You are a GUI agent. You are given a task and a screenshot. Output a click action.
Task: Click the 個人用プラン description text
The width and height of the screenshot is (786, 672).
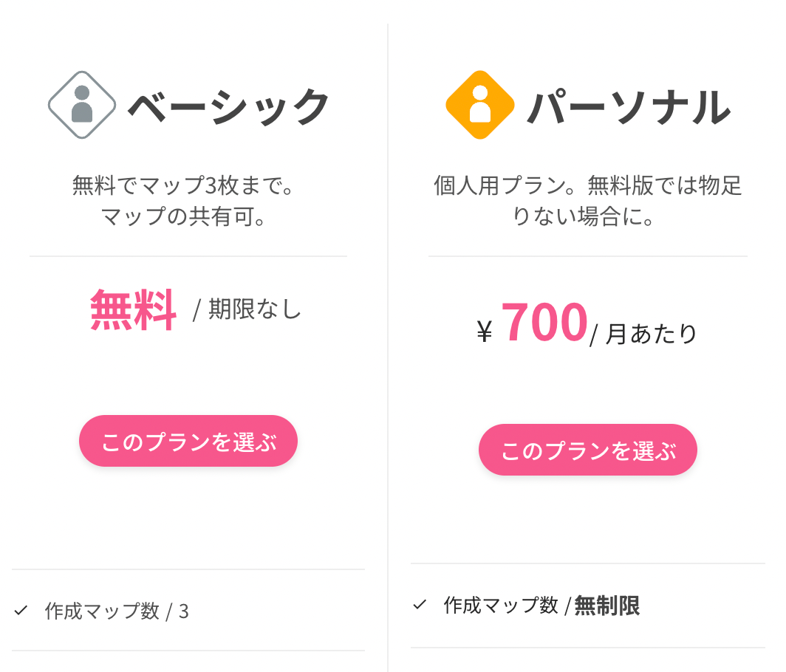point(587,185)
